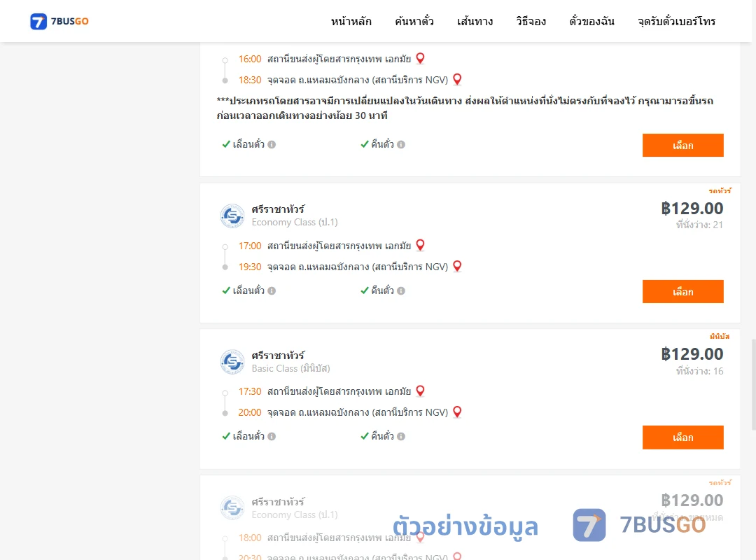Click the 20:00 arrival time
The width and height of the screenshot is (756, 560).
pos(250,412)
